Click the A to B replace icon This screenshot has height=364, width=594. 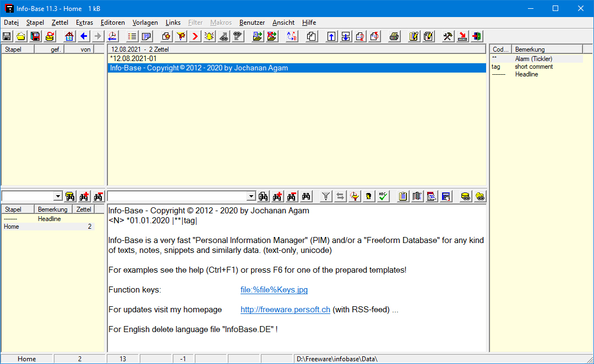292,36
